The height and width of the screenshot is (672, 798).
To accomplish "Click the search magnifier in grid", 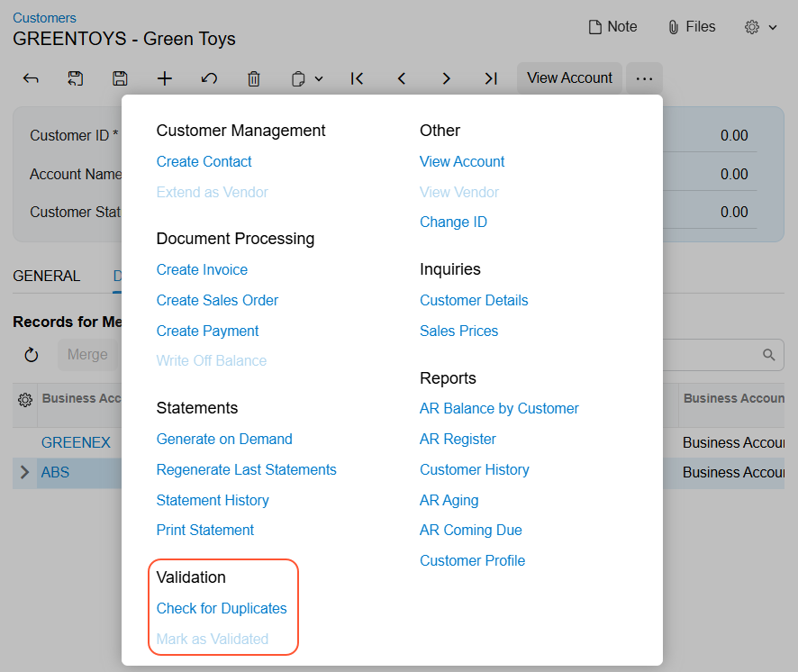I will click(x=768, y=355).
